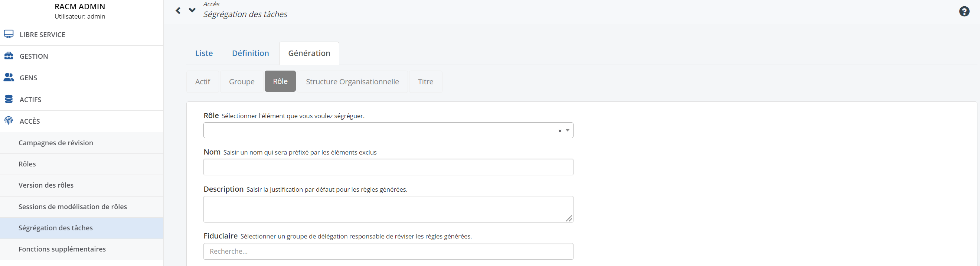
Task: Clear the Rôle selection with x
Action: (560, 130)
